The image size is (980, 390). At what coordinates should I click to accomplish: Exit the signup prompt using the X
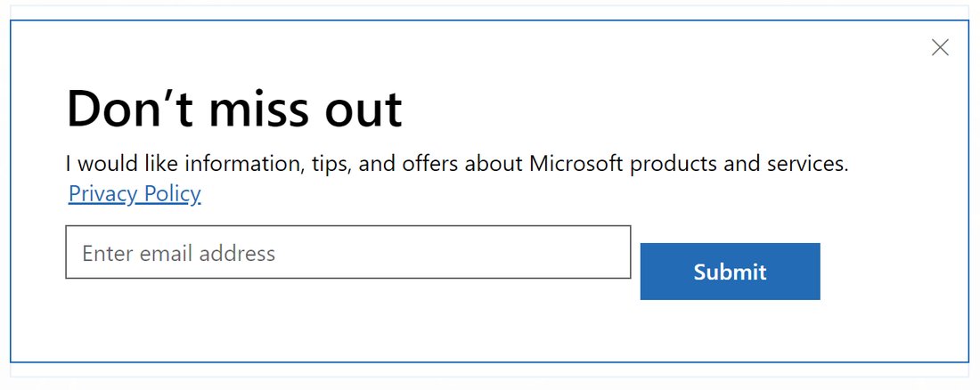click(x=940, y=48)
